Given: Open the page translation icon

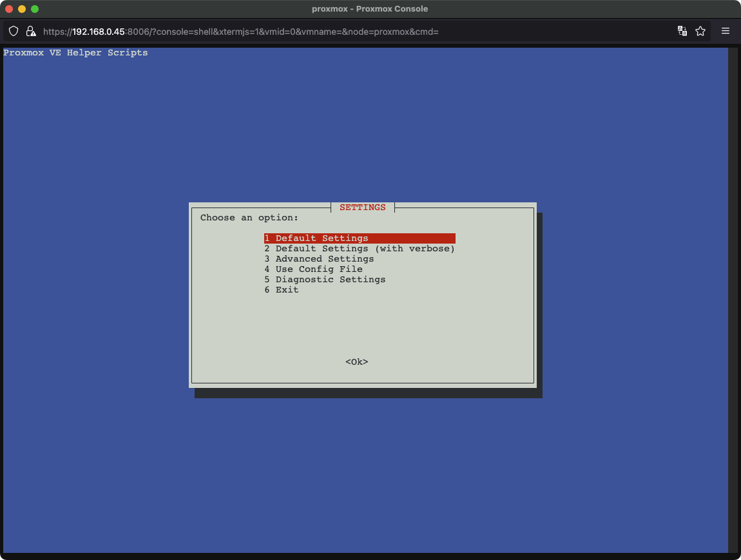Looking at the screenshot, I should [x=682, y=31].
